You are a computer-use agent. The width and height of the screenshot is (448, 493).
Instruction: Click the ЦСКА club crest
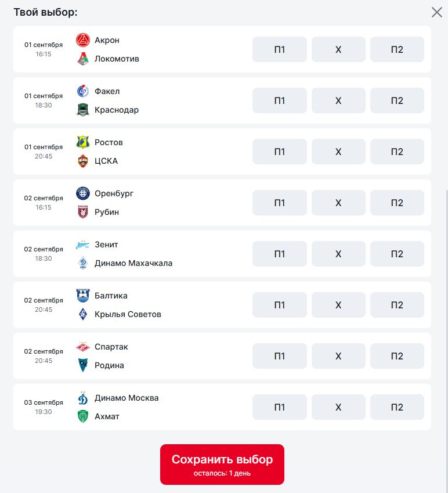[x=83, y=161]
